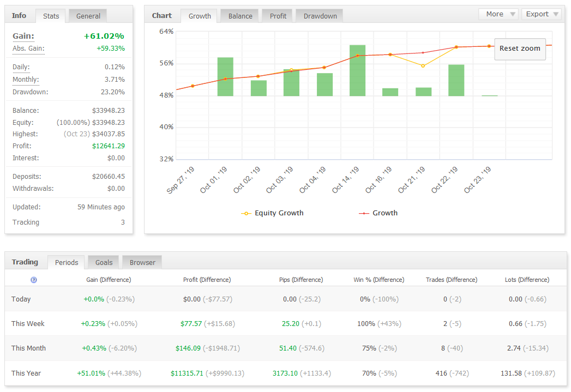Screen dimensions: 571x392
Task: Click the underlined Monthly label
Action: [x=26, y=80]
